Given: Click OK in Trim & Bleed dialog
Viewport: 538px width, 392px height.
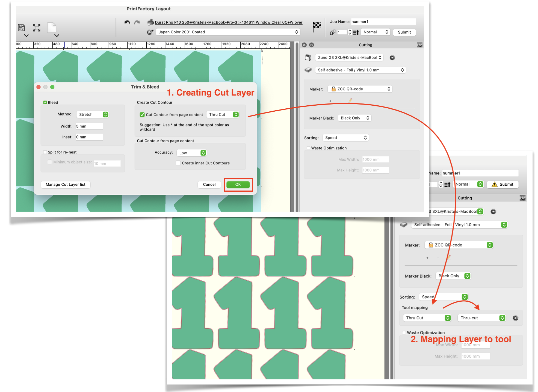Looking at the screenshot, I should (x=238, y=185).
